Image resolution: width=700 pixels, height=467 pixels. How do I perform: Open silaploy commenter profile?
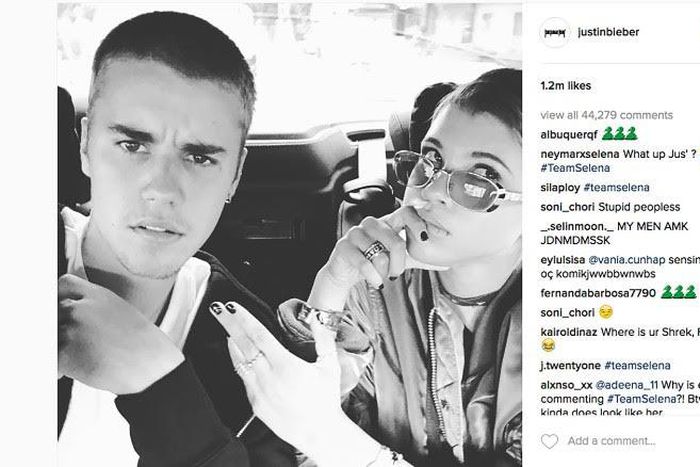tap(560, 188)
